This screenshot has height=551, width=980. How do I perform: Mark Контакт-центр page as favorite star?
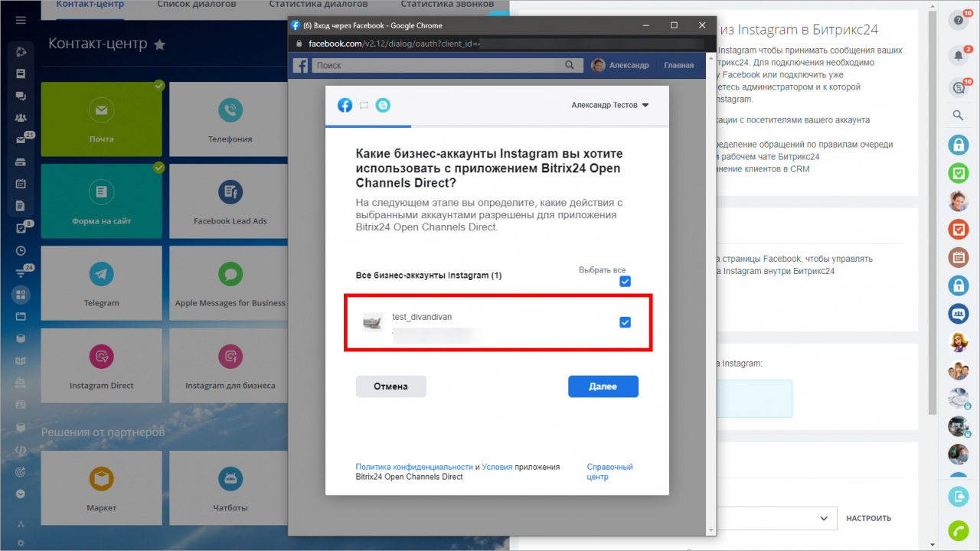pos(159,45)
